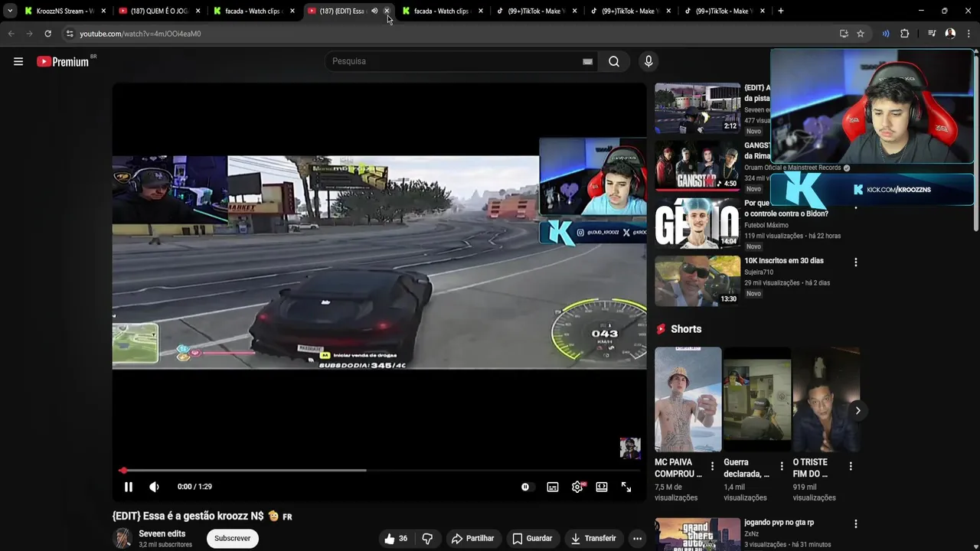Viewport: 980px width, 551px height.
Task: Toggle subtitles in the player
Action: pyautogui.click(x=553, y=487)
